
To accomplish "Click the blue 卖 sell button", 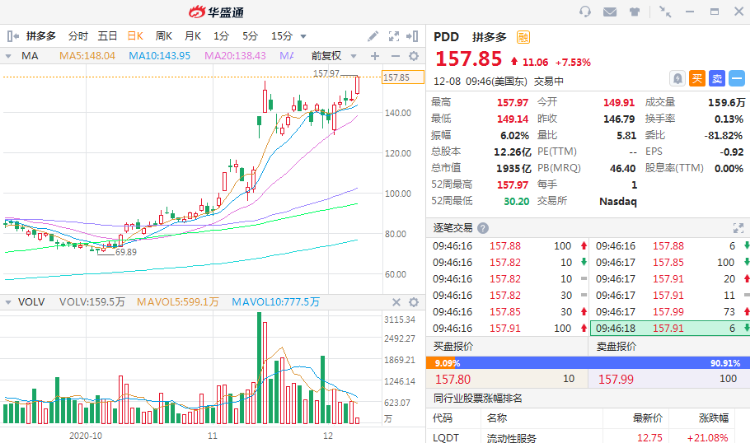I will 717,78.
